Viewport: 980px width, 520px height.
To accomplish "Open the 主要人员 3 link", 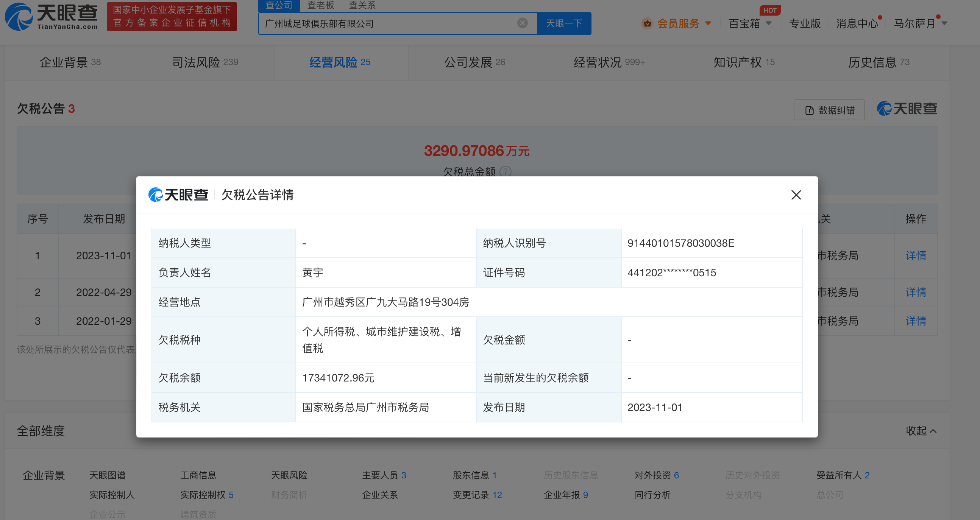I will 384,475.
